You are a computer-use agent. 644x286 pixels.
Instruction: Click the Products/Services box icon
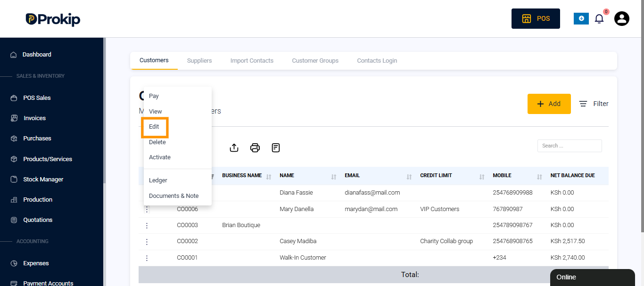tap(14, 159)
